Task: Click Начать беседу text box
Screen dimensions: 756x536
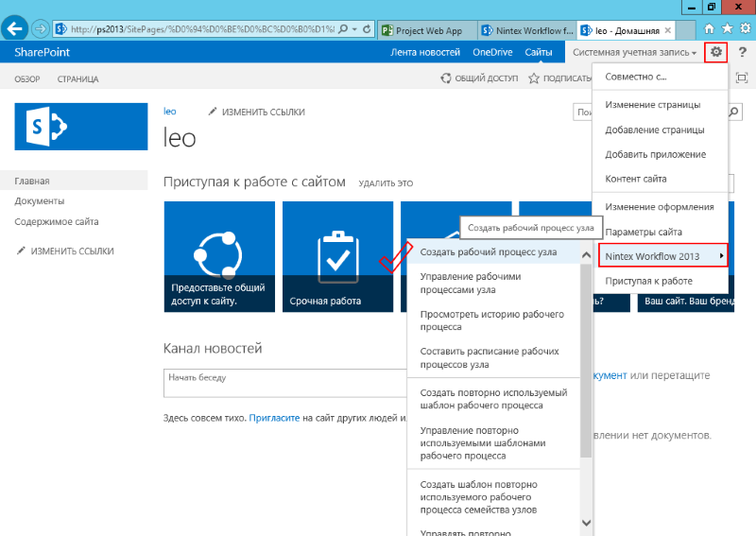Action: 285,383
